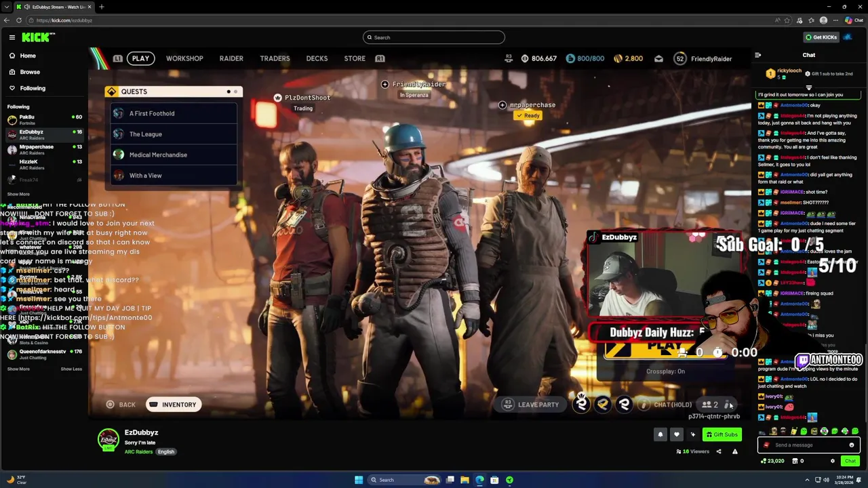
Task: Open The League quest
Action: [x=174, y=134]
